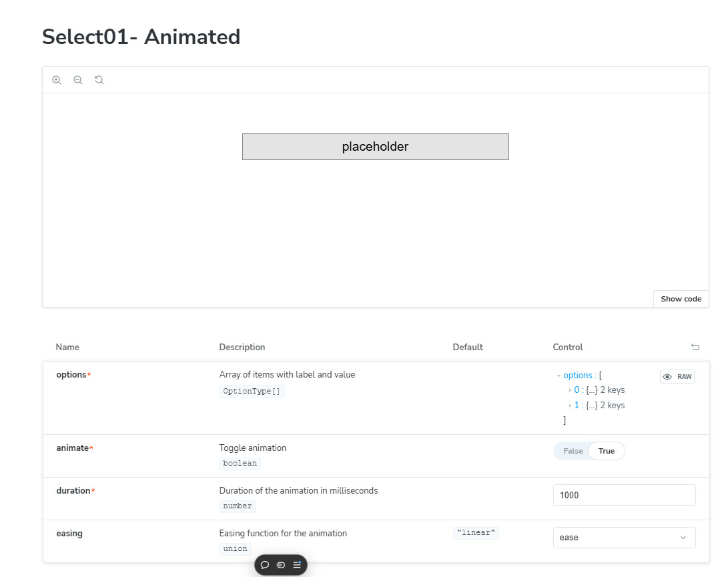Collapse the options array tree
Image resolution: width=728 pixels, height=577 pixels.
coord(560,376)
